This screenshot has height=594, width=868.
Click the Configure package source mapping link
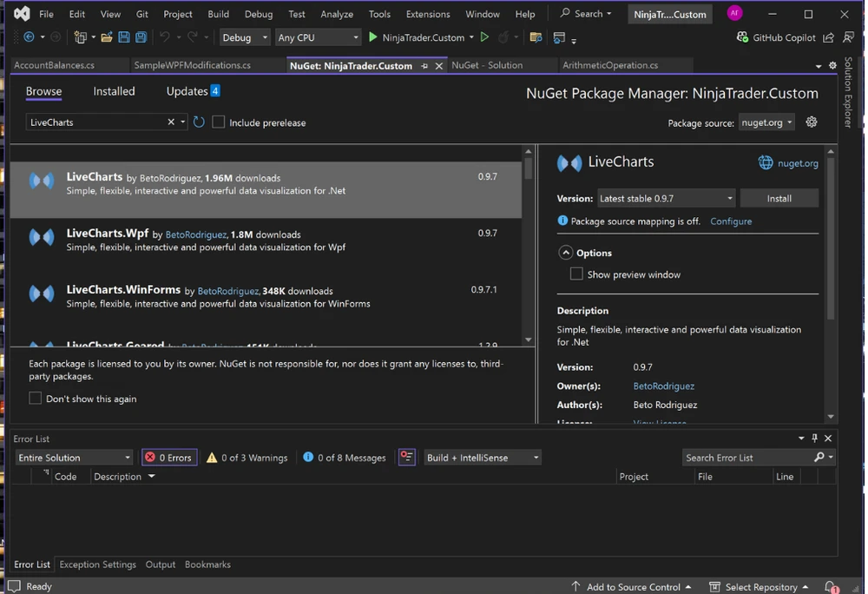click(731, 221)
